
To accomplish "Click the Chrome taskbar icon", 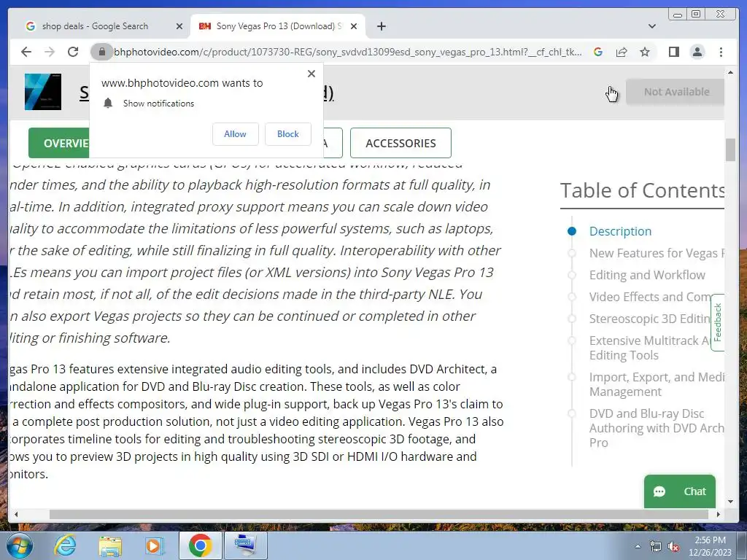I will coord(200,545).
